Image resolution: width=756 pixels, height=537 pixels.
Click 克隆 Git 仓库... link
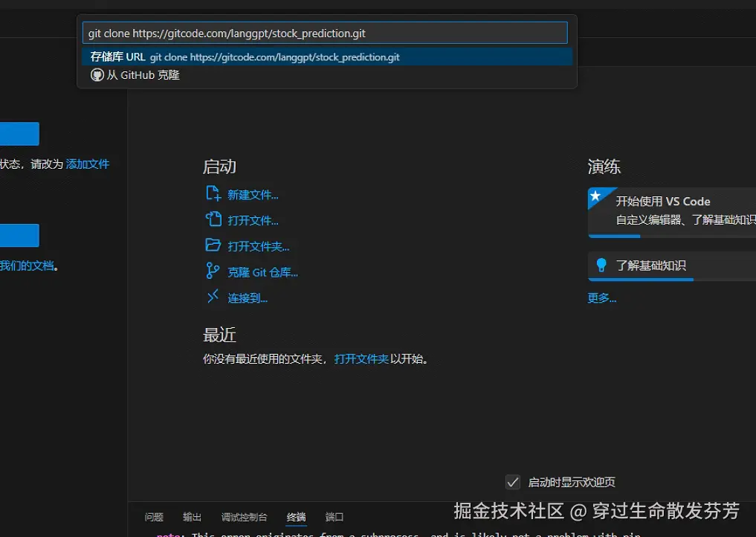pyautogui.click(x=262, y=273)
